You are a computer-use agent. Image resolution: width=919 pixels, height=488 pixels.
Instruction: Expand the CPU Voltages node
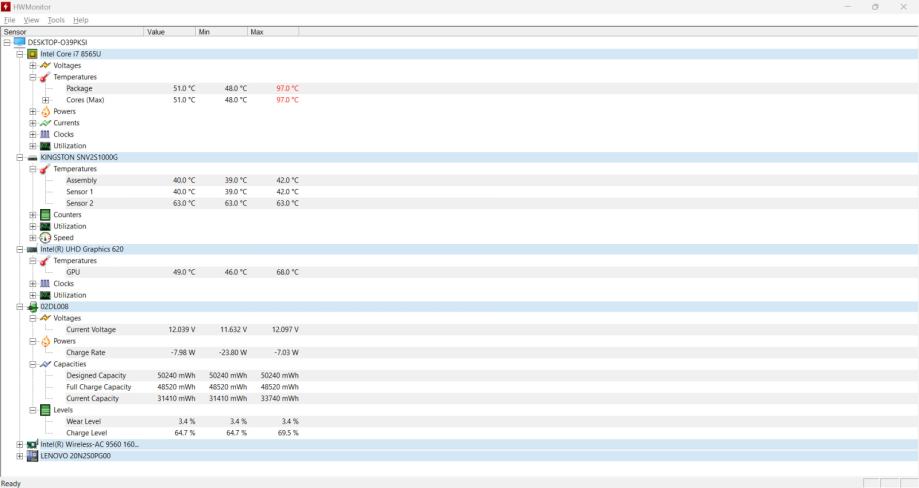point(33,66)
